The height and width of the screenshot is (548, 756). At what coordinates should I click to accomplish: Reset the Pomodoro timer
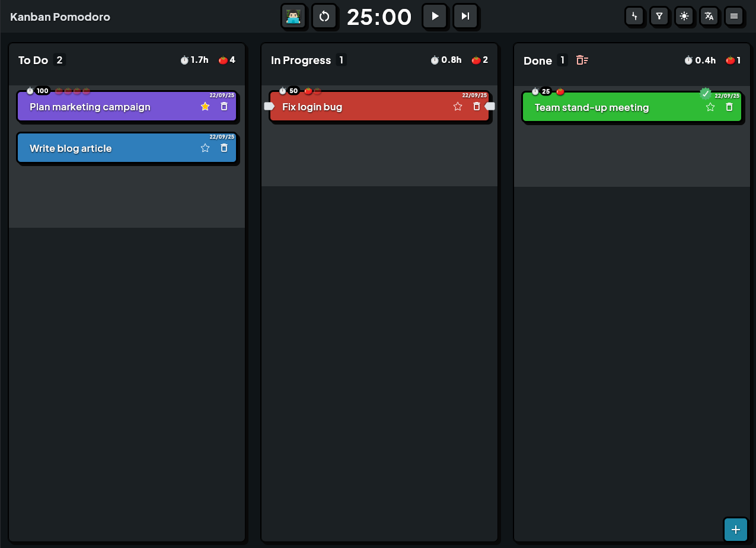click(325, 17)
